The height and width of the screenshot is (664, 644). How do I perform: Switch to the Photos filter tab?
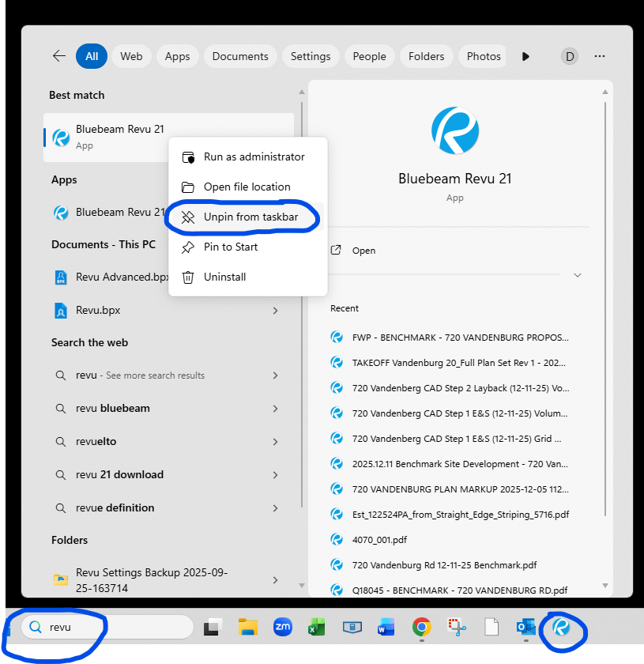(483, 56)
